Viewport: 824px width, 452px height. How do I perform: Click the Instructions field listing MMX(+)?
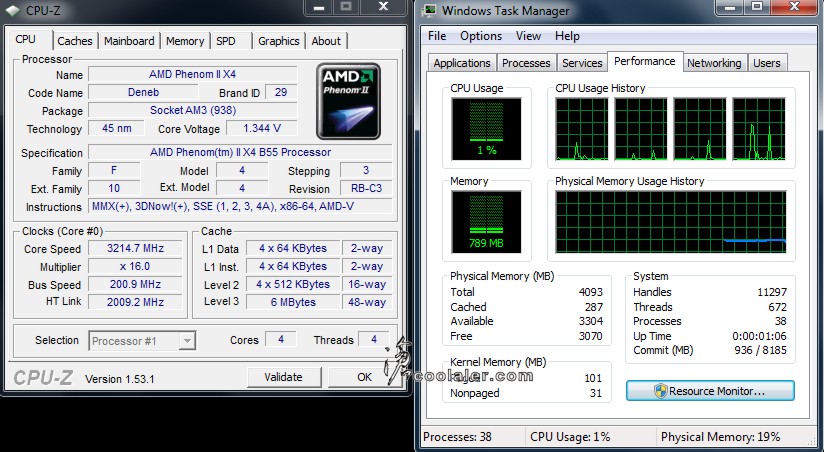coord(240,206)
